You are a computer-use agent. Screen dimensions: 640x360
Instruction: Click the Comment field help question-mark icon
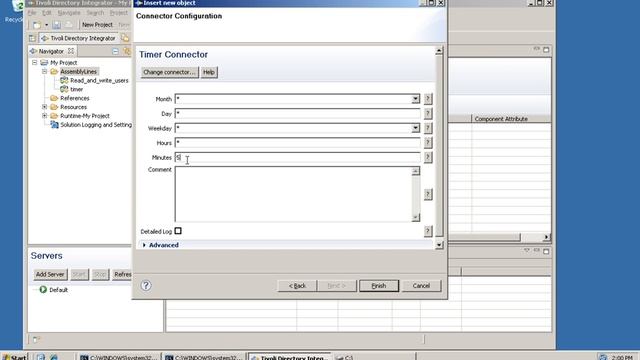click(427, 194)
